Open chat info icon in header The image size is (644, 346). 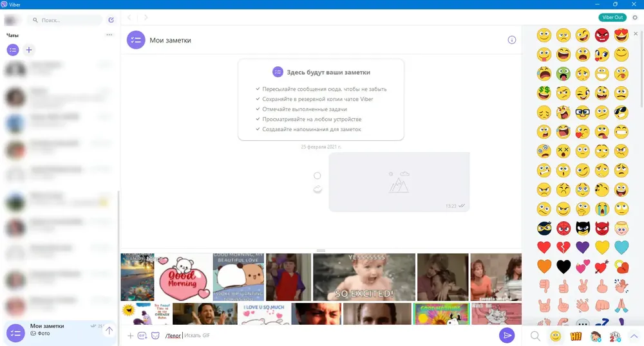point(512,40)
